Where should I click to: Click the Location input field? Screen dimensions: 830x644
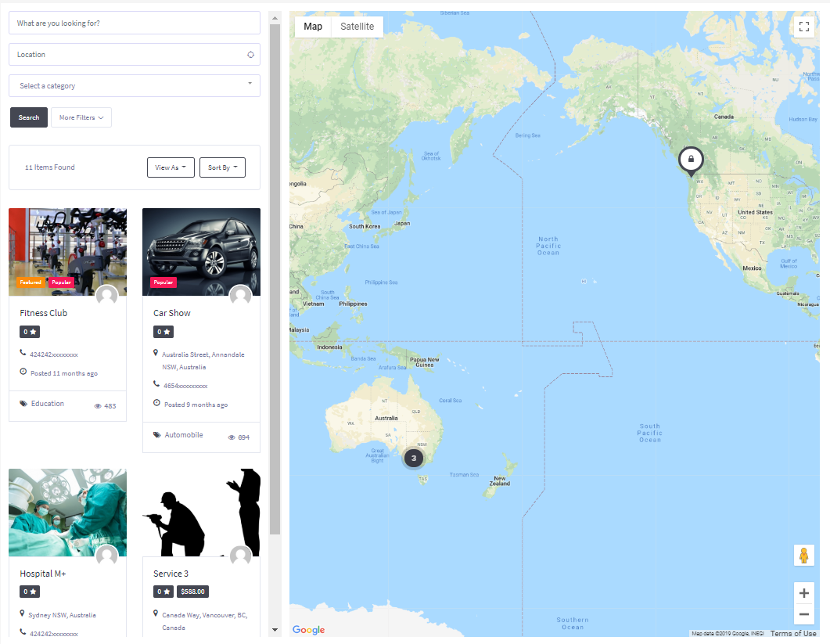pos(135,55)
